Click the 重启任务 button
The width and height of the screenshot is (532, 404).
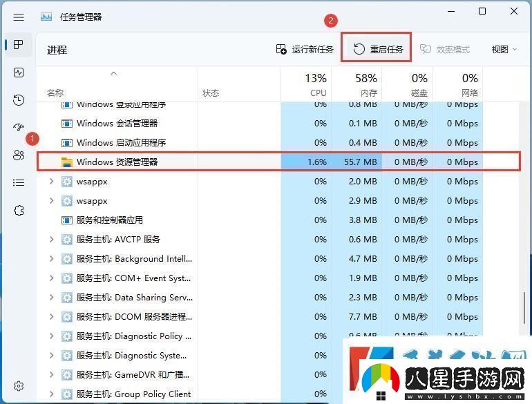pyautogui.click(x=377, y=48)
